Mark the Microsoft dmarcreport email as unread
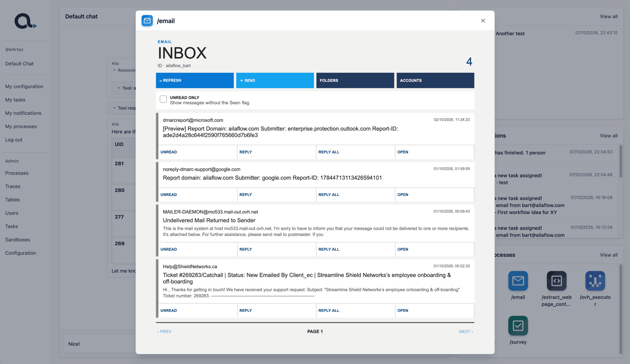 (x=198, y=152)
